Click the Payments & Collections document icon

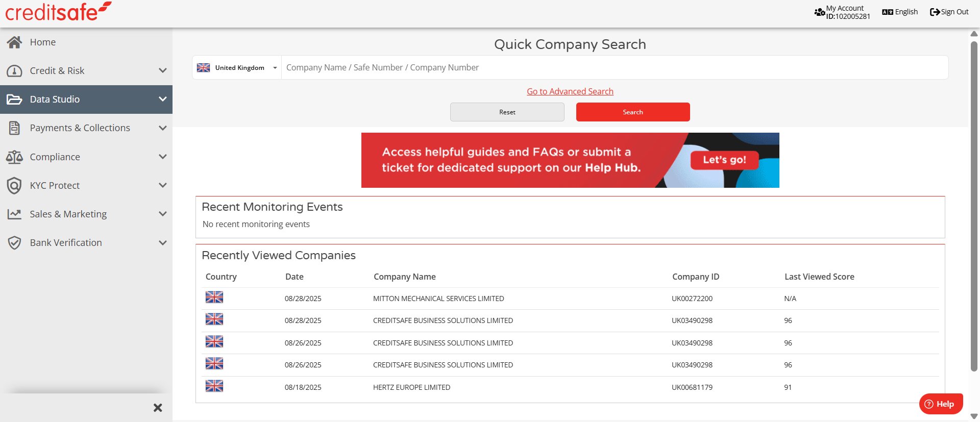(x=14, y=128)
